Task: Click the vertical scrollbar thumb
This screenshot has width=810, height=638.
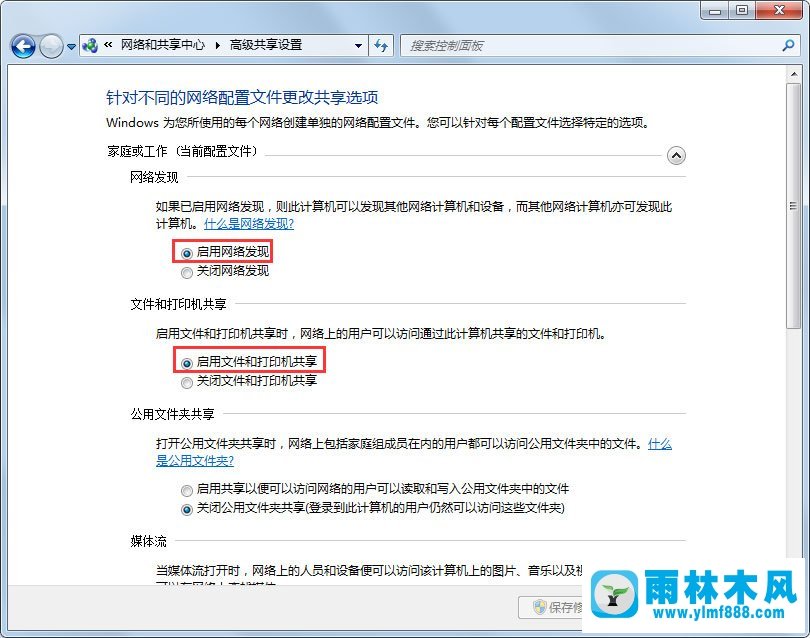Action: point(793,205)
